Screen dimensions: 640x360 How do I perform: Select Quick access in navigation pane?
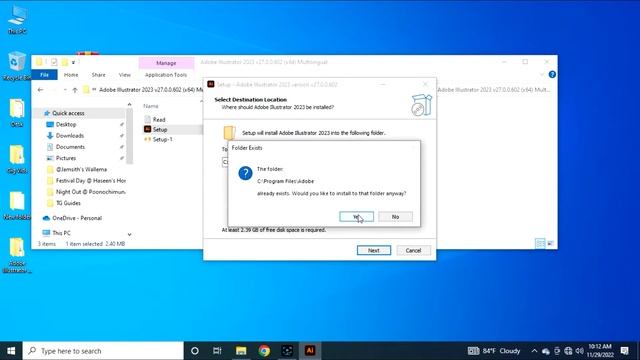[67, 113]
